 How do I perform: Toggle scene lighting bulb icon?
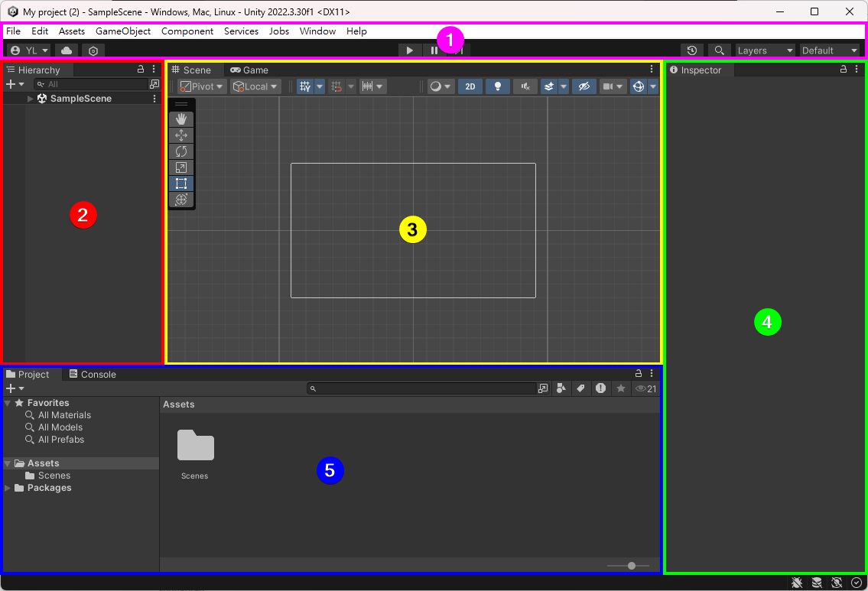497,86
